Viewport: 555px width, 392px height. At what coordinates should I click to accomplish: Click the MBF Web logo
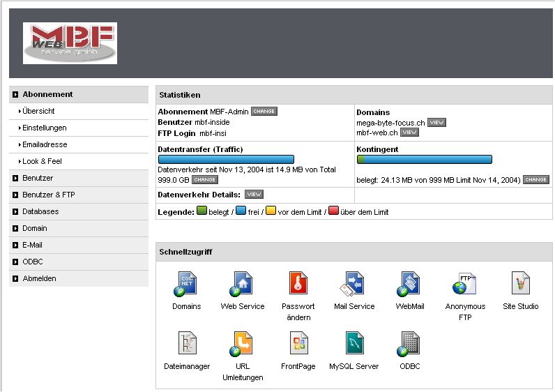(x=70, y=43)
